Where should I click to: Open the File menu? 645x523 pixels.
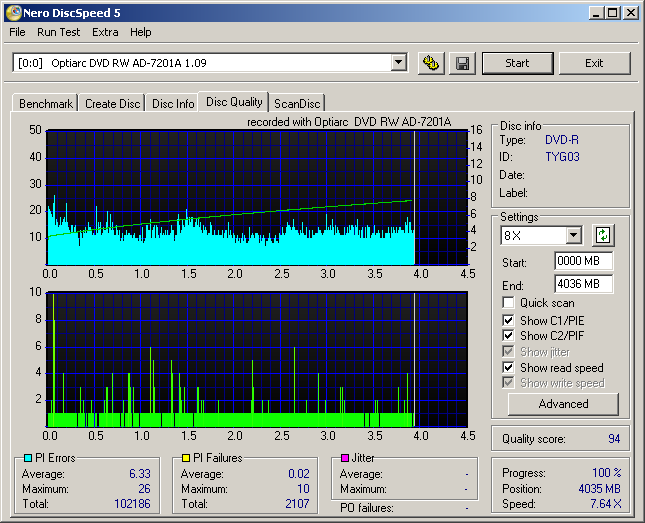[18, 32]
